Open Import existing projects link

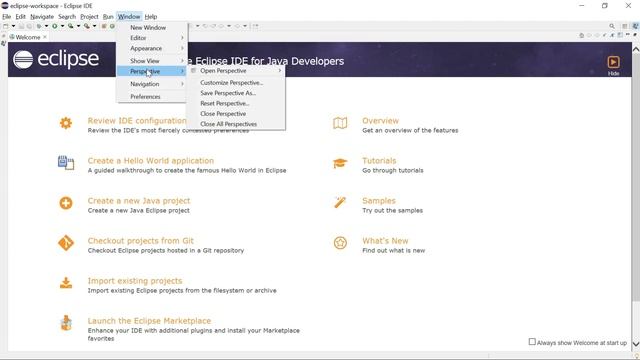tap(135, 280)
